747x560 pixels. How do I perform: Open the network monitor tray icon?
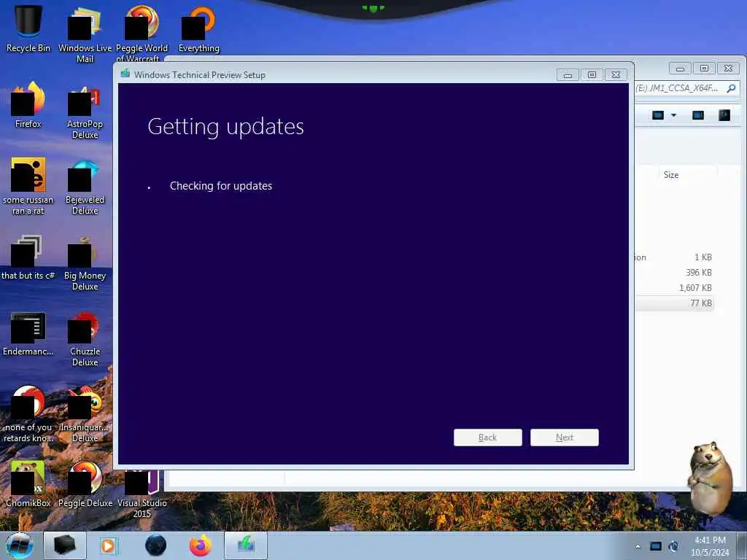tap(656, 546)
